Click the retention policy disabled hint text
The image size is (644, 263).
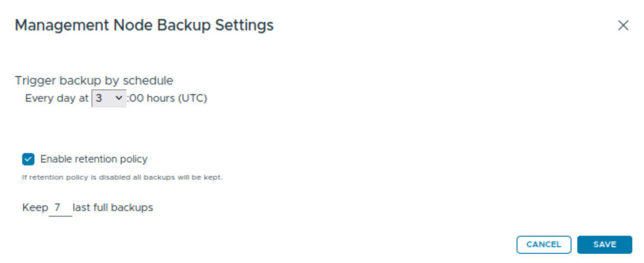click(122, 177)
